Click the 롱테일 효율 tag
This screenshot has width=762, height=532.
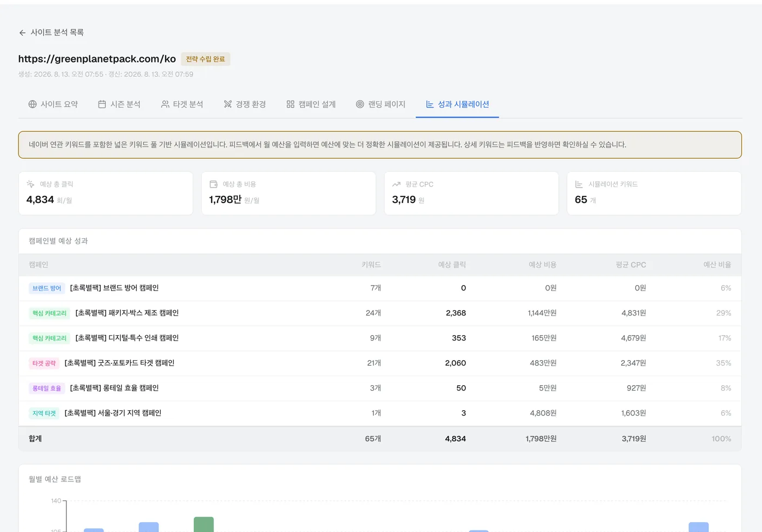pos(47,388)
